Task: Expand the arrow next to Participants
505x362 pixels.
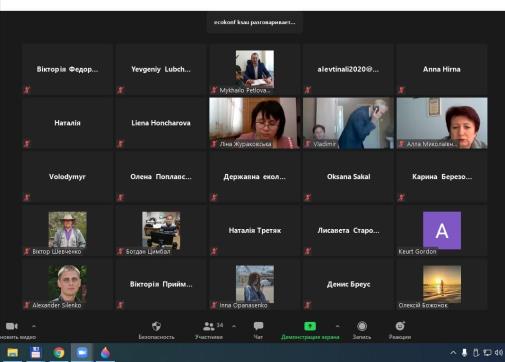Action: pyautogui.click(x=234, y=326)
